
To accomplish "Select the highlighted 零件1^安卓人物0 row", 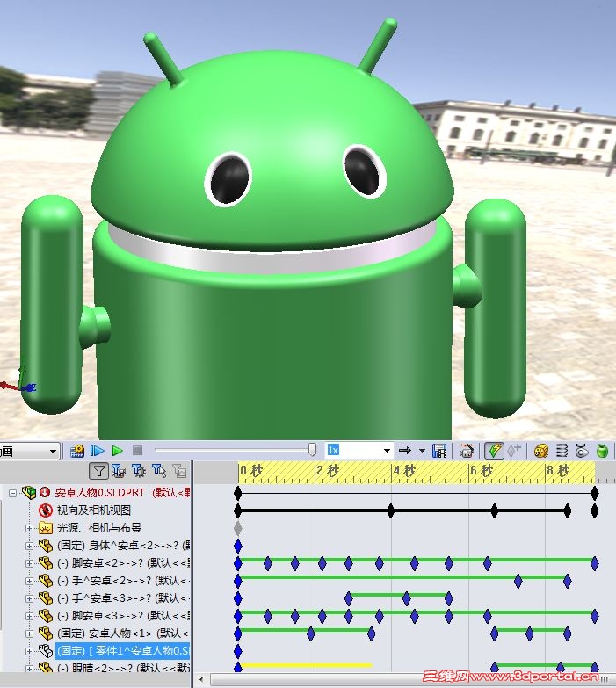I will (123, 651).
